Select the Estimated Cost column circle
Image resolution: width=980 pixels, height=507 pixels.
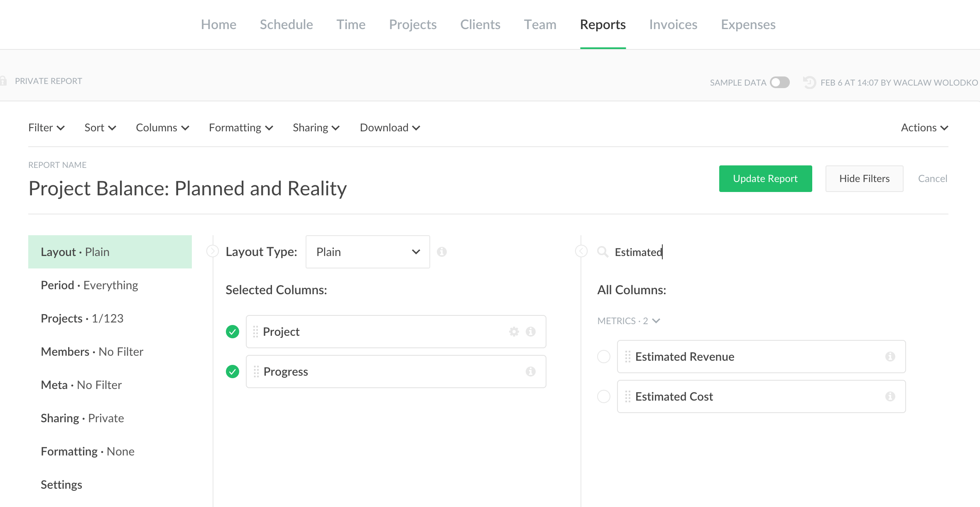pos(603,396)
